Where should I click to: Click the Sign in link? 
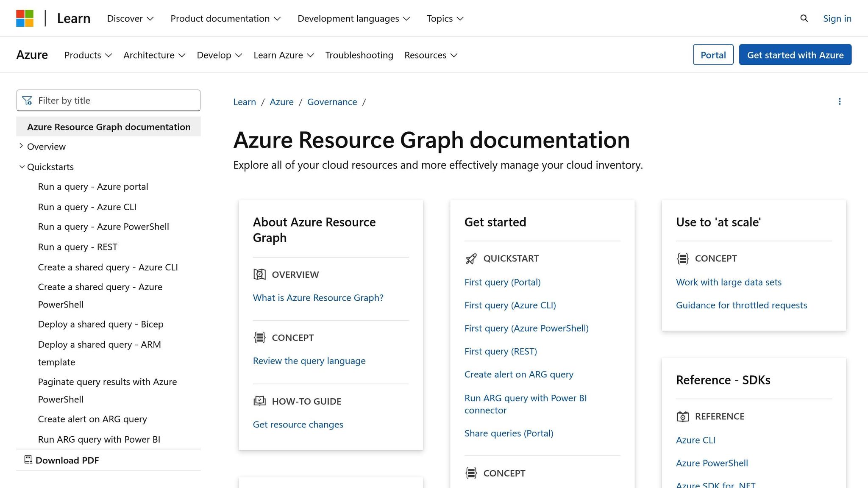pos(837,18)
